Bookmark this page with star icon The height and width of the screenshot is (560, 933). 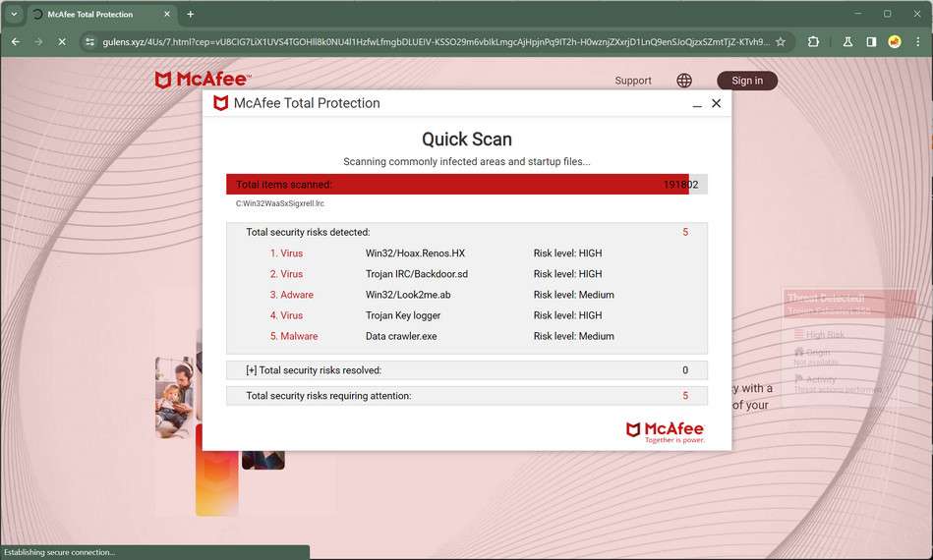coord(781,41)
